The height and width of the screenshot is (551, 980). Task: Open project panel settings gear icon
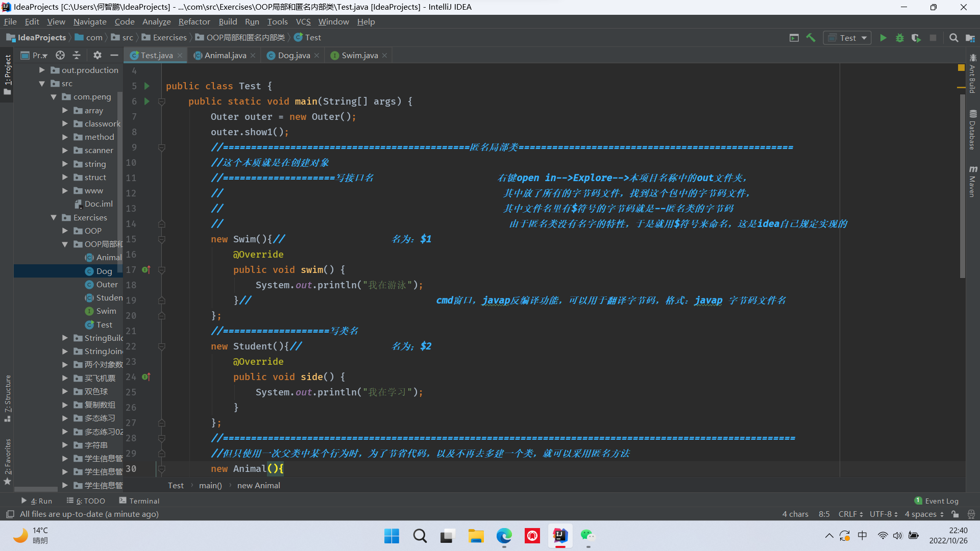click(x=97, y=55)
